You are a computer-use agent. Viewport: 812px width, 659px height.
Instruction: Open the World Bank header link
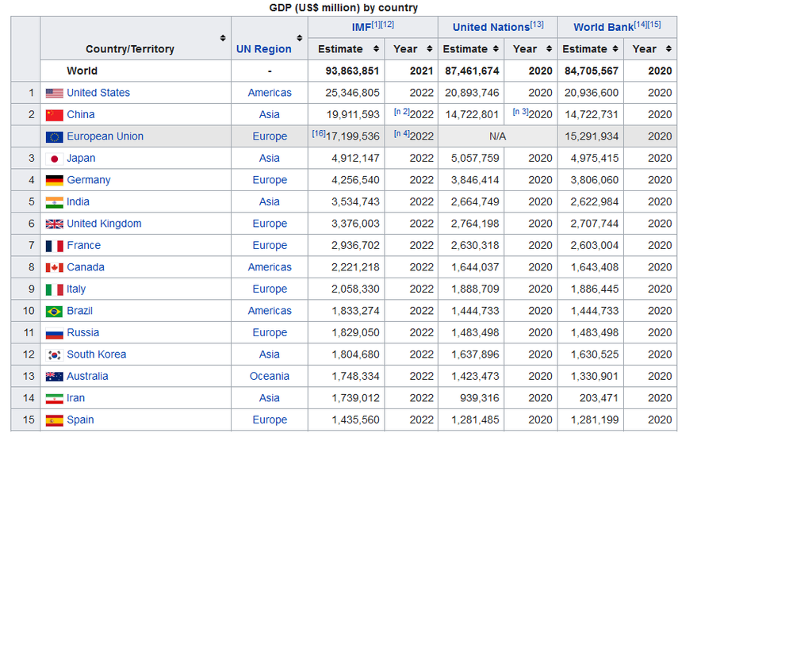[603, 28]
